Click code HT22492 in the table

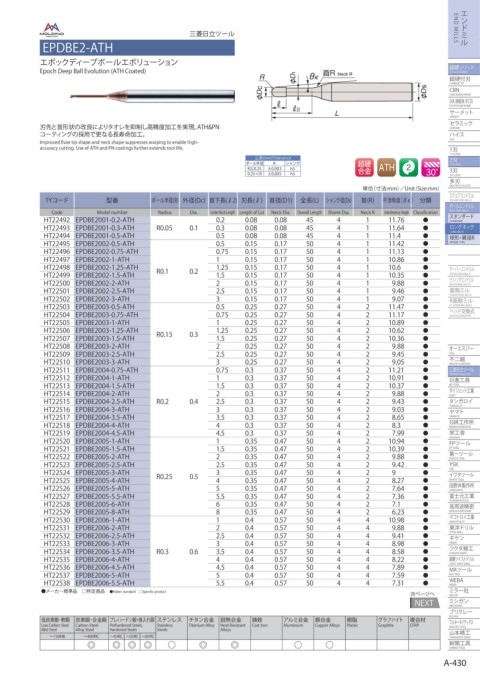(57, 220)
